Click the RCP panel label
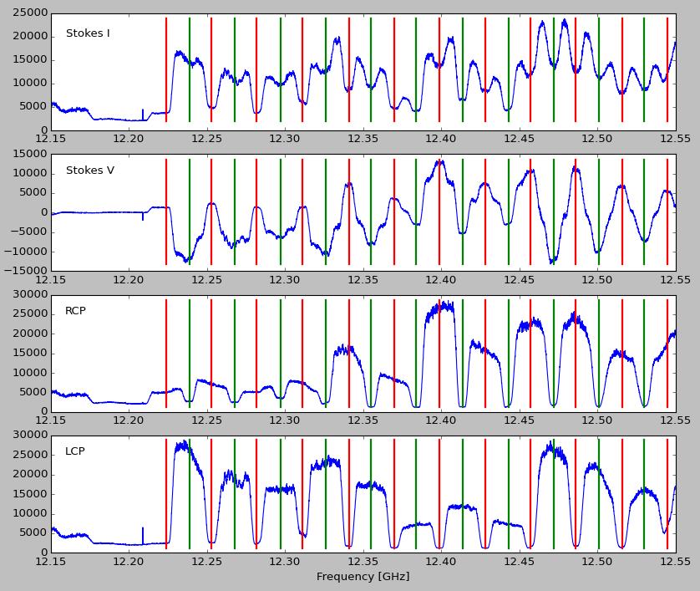This screenshot has height=591, width=700. coord(75,311)
